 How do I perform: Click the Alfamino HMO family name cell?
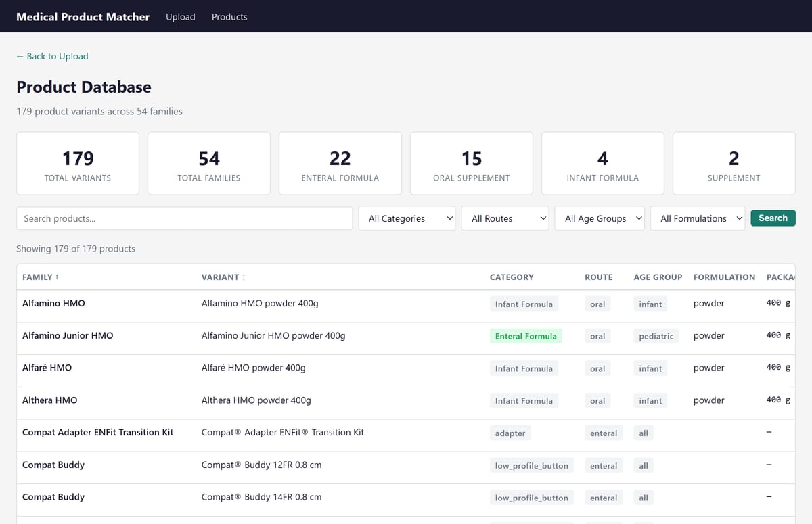[x=53, y=304]
